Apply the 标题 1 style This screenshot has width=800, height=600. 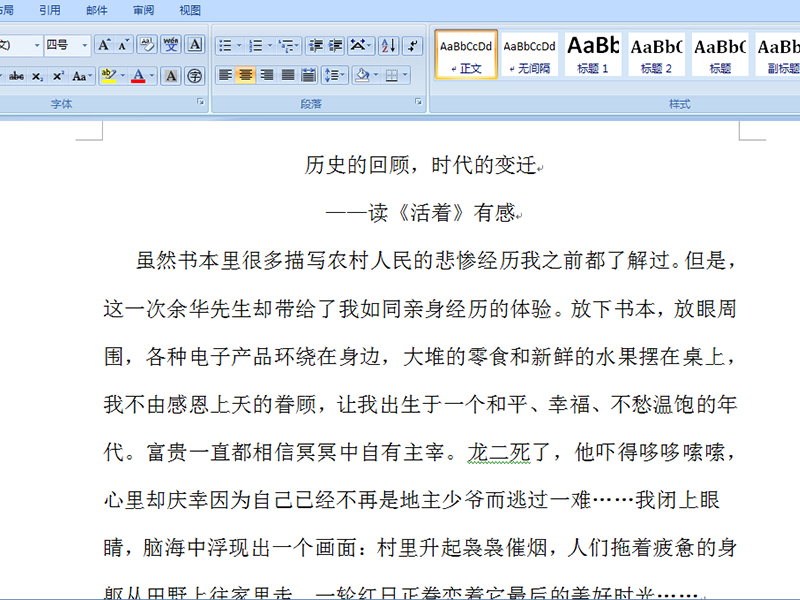592,54
